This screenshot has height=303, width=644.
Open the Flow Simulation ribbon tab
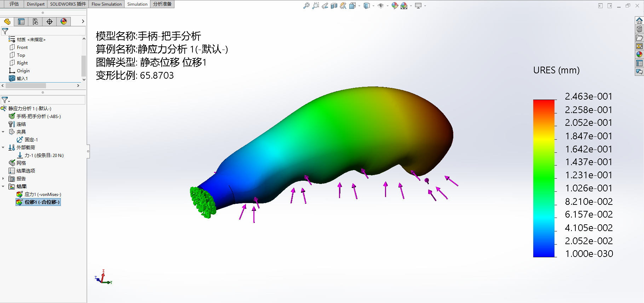[x=107, y=4]
